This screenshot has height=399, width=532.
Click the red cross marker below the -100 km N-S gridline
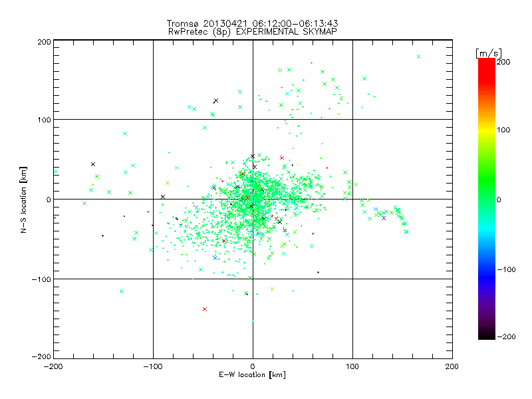click(x=205, y=309)
